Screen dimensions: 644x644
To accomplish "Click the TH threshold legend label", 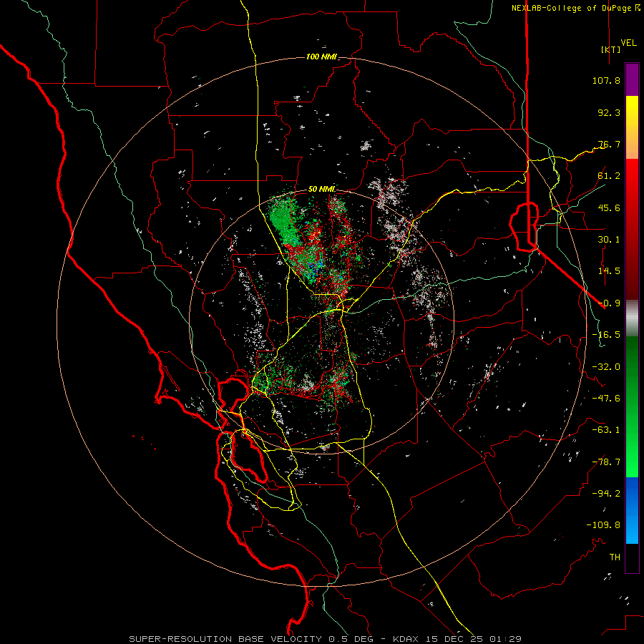I will point(615,557).
